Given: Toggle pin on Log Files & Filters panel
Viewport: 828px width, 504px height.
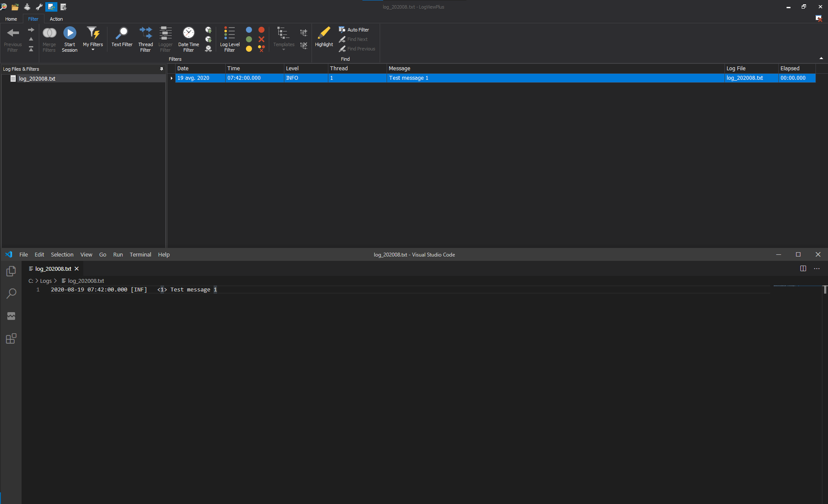Looking at the screenshot, I should tap(162, 69).
